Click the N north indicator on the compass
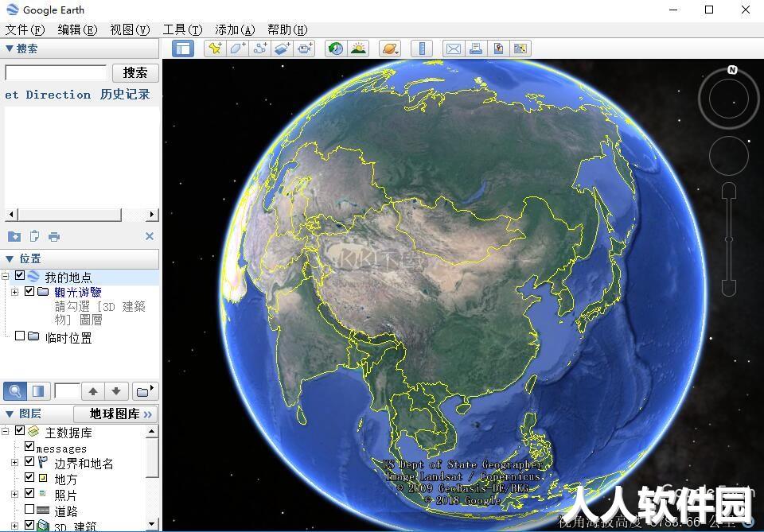 [x=732, y=70]
